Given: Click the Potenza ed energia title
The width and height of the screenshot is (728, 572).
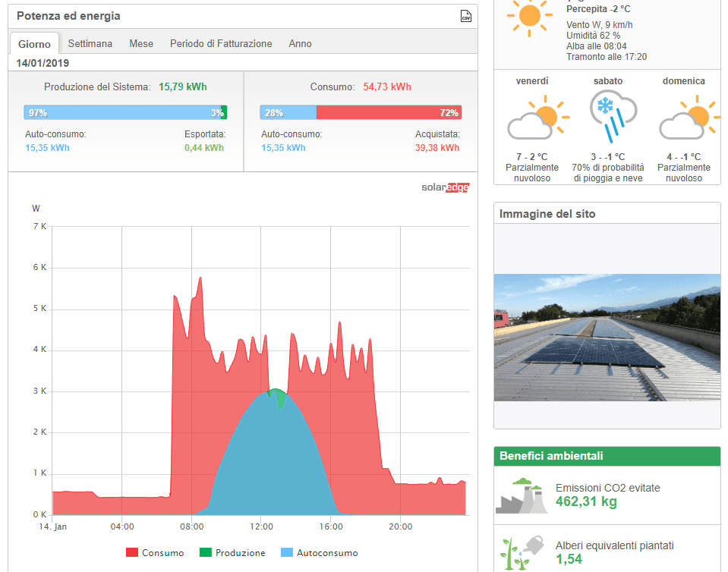Looking at the screenshot, I should (69, 16).
